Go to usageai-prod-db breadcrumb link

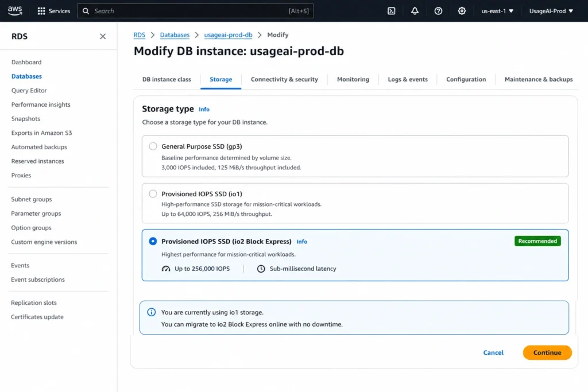[x=228, y=35]
